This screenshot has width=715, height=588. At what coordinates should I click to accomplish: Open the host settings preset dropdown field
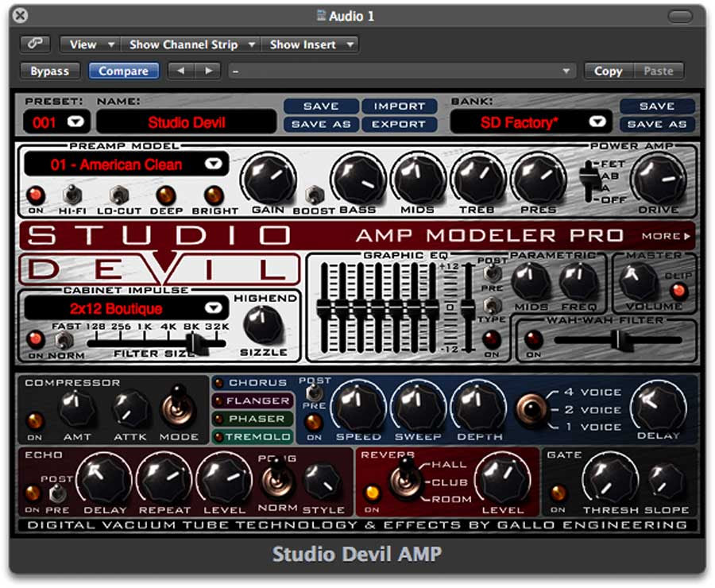(402, 71)
